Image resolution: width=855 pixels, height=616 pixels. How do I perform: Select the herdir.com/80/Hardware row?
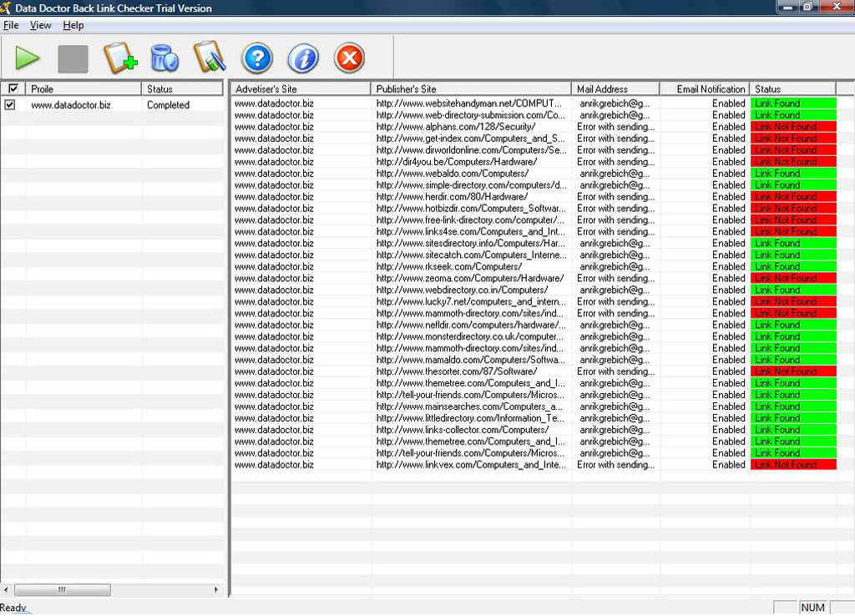[x=534, y=197]
